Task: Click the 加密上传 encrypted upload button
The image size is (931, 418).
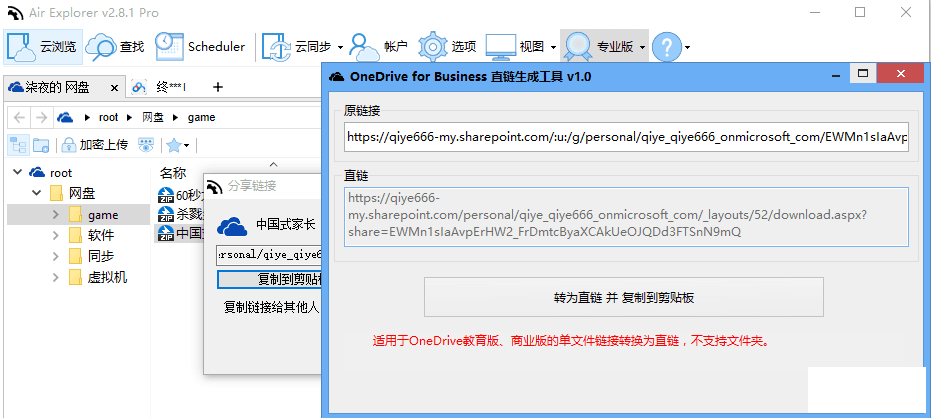Action: point(95,144)
